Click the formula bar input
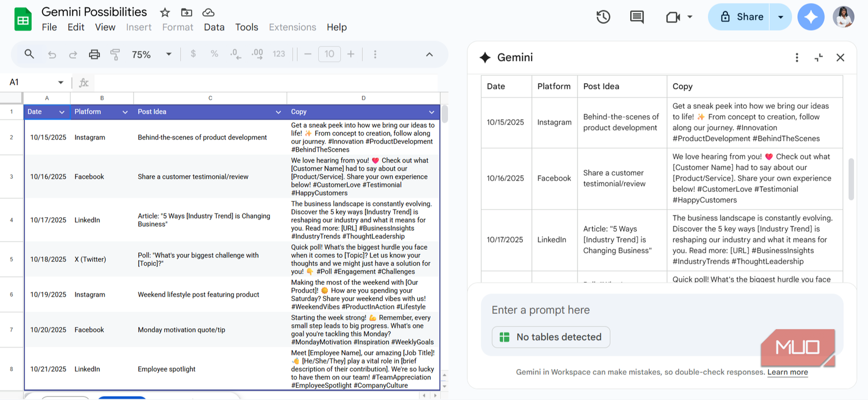Image resolution: width=868 pixels, height=400 pixels. pyautogui.click(x=266, y=83)
